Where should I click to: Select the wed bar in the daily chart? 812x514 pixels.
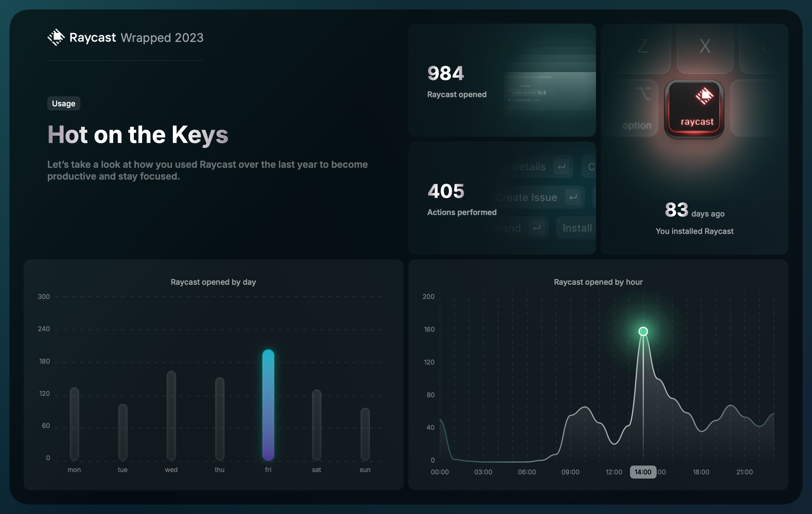pos(171,416)
